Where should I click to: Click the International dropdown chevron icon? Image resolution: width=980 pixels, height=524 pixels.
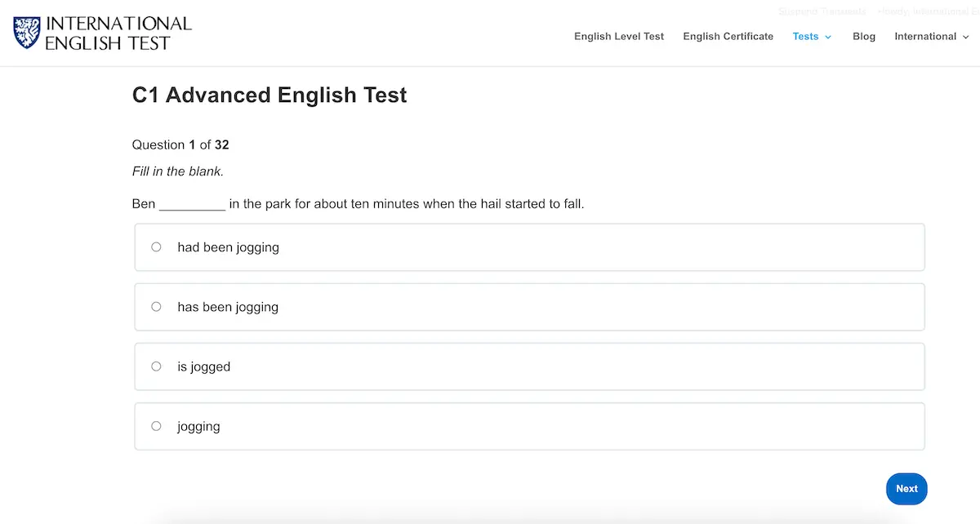tap(965, 37)
